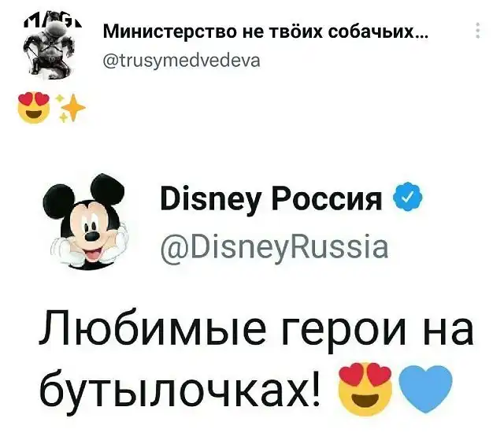Click the MAG watermark above the avatar
Screen dimensions: 504x444
pos(52,24)
